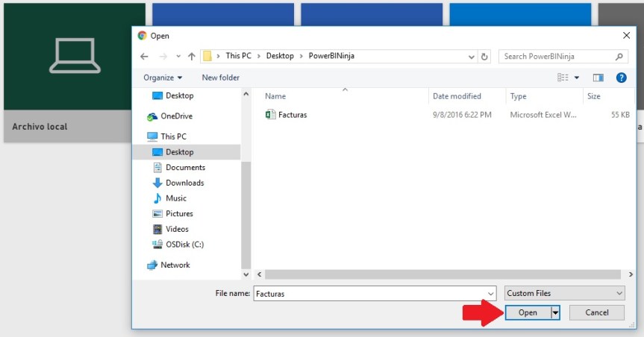Expand the File name dropdown arrow
644x337 pixels.
pyautogui.click(x=490, y=294)
